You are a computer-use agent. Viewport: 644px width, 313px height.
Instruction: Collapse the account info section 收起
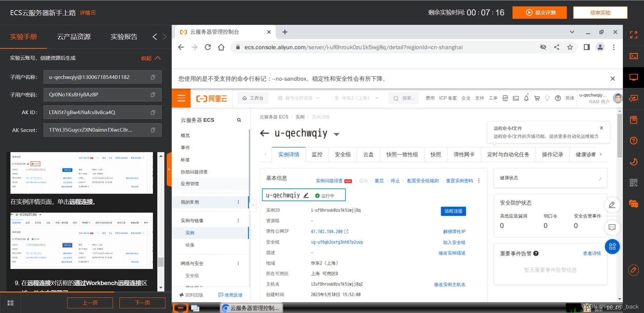click(151, 58)
